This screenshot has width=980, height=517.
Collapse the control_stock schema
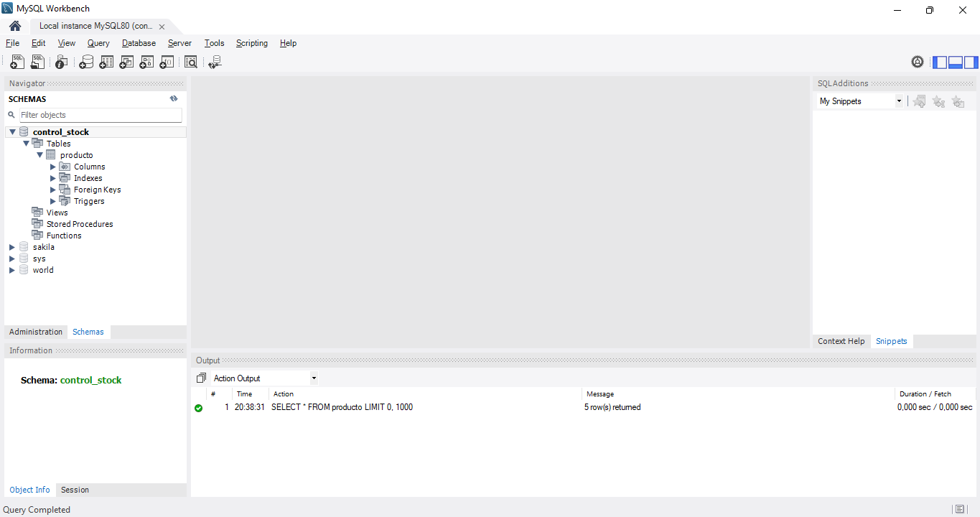click(x=12, y=132)
